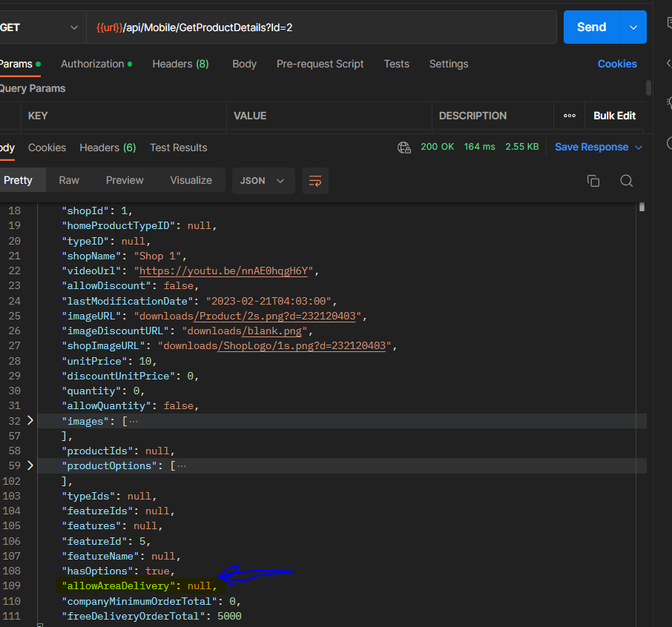
Task: Open the JSON format dropdown
Action: (x=263, y=181)
